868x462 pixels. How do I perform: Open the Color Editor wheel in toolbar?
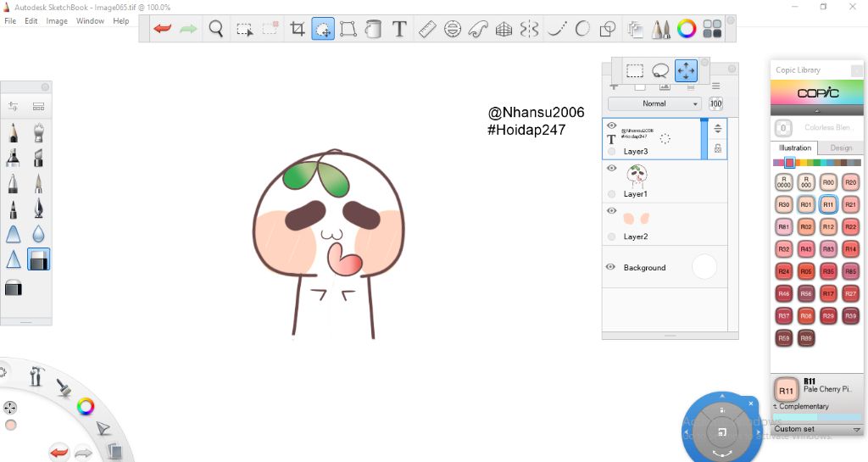[x=687, y=28]
